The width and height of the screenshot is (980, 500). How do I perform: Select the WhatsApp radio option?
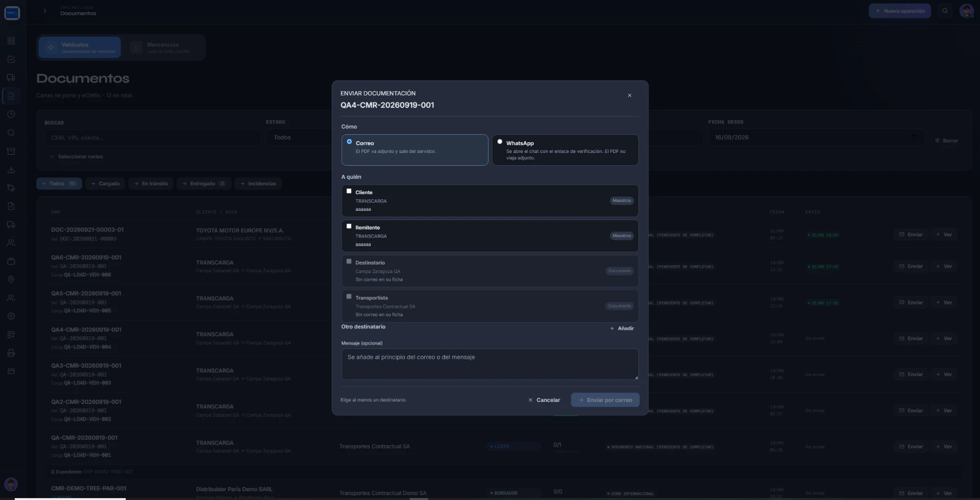click(500, 142)
